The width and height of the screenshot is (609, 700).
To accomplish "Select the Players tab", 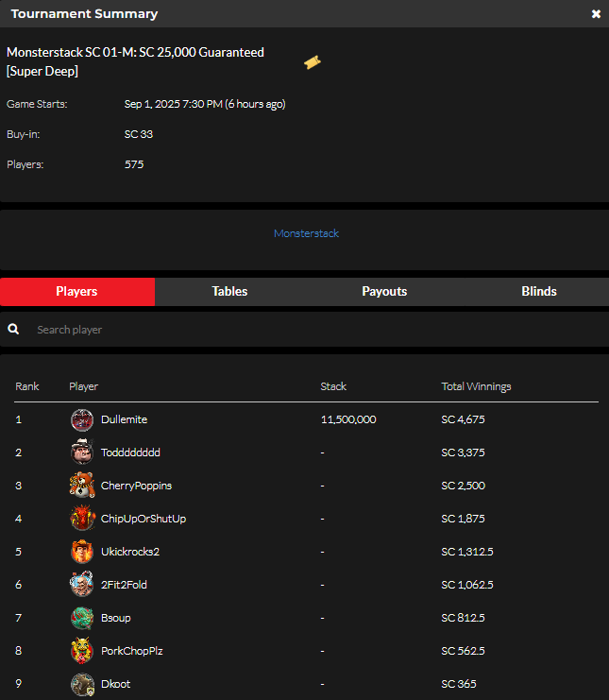I will [x=77, y=292].
